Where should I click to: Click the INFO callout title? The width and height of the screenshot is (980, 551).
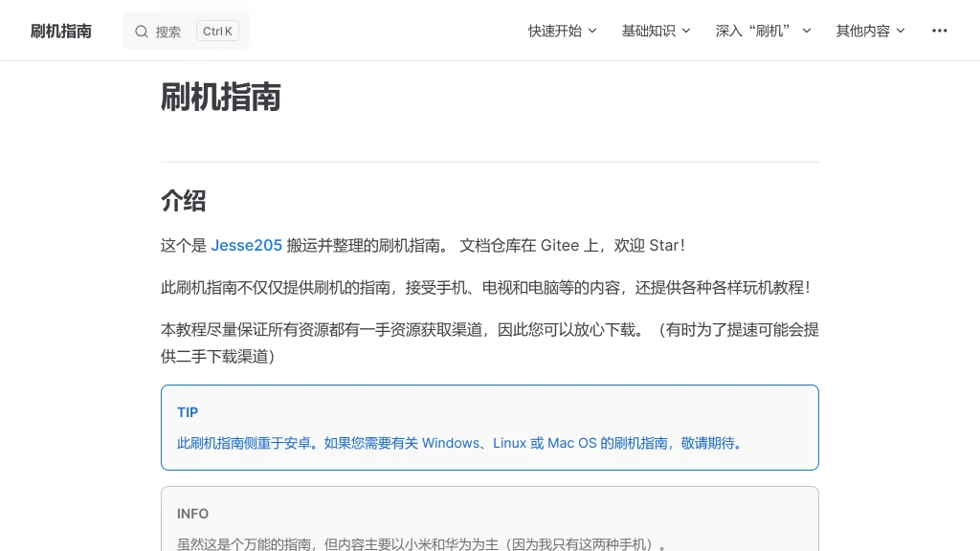pos(192,514)
